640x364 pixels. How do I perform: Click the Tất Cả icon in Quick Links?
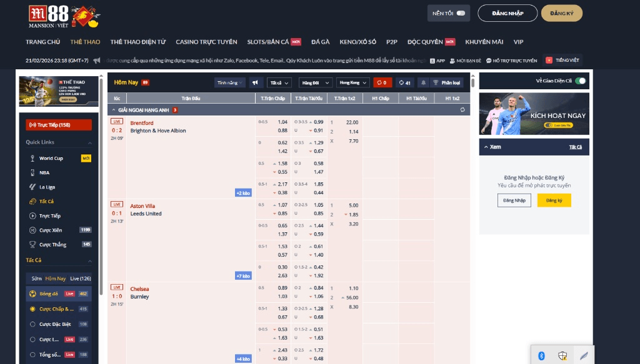click(x=32, y=202)
